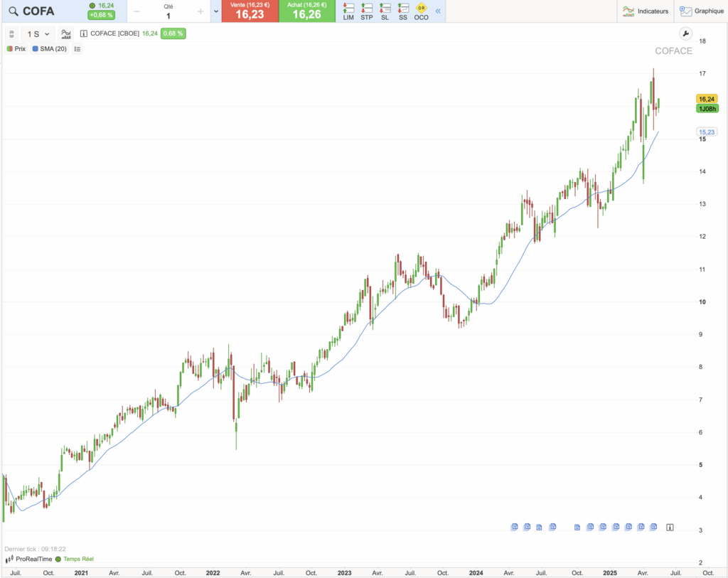Open the 1 S timeframe dropdown
The height and width of the screenshot is (578, 728).
[x=38, y=34]
